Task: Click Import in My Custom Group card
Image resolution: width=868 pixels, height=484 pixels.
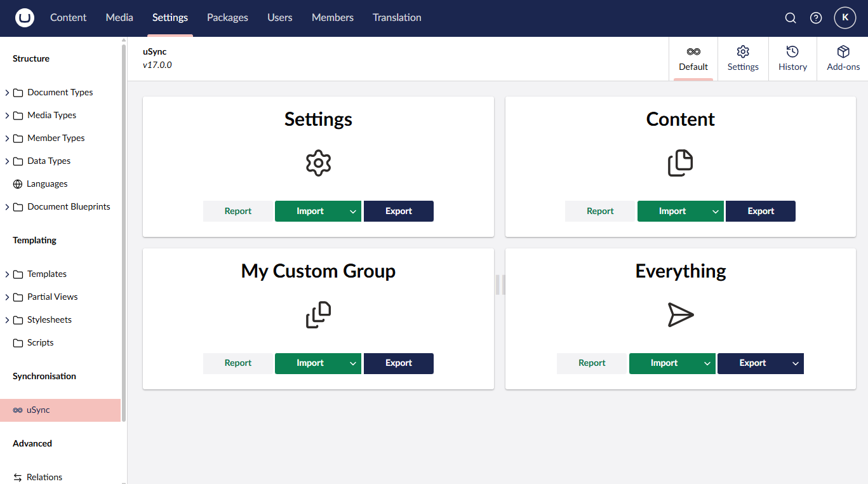Action: [x=310, y=363]
